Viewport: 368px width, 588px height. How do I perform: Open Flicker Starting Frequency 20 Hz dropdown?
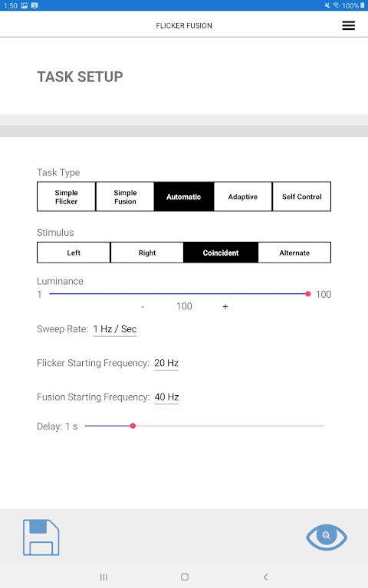pos(166,363)
